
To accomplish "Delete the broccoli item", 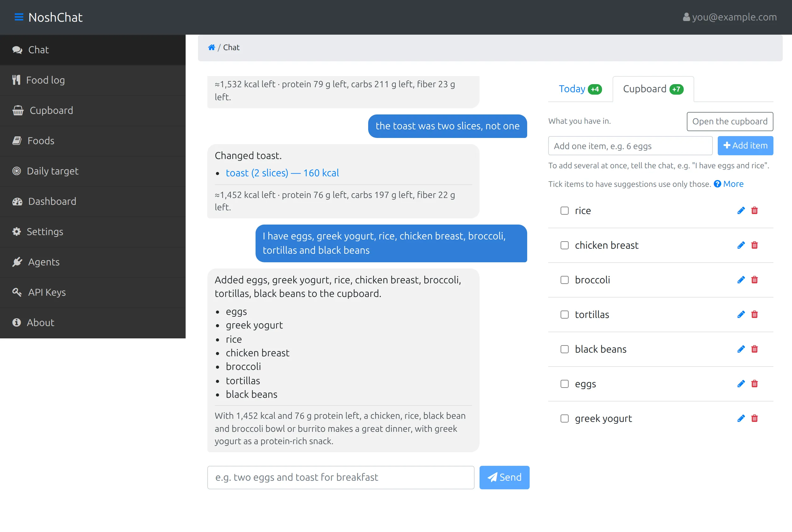I will (x=755, y=280).
